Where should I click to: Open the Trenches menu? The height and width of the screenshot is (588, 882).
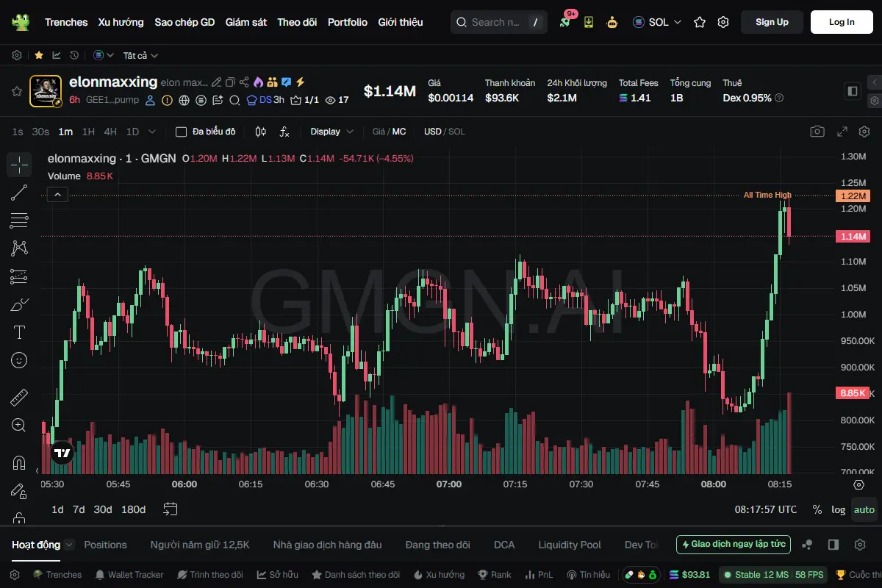(66, 22)
